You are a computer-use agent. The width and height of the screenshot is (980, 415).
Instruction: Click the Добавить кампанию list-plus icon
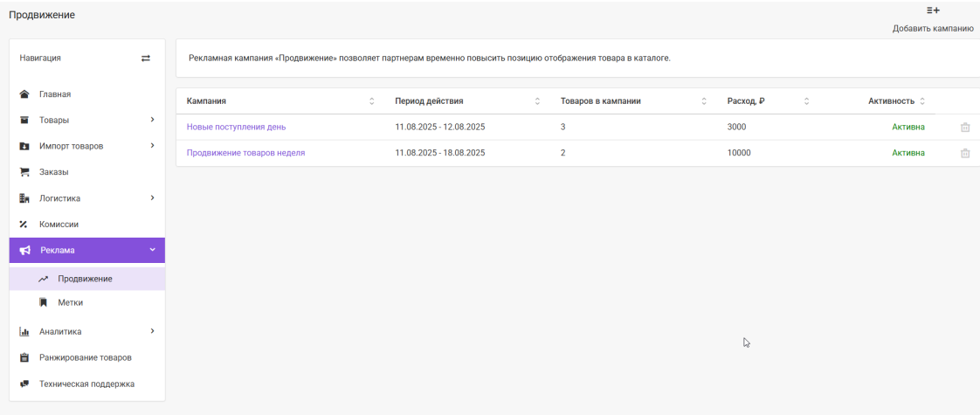[x=933, y=10]
